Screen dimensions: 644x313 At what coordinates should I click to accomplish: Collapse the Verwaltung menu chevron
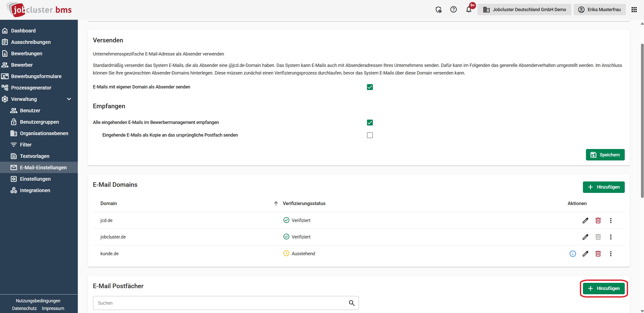(69, 99)
